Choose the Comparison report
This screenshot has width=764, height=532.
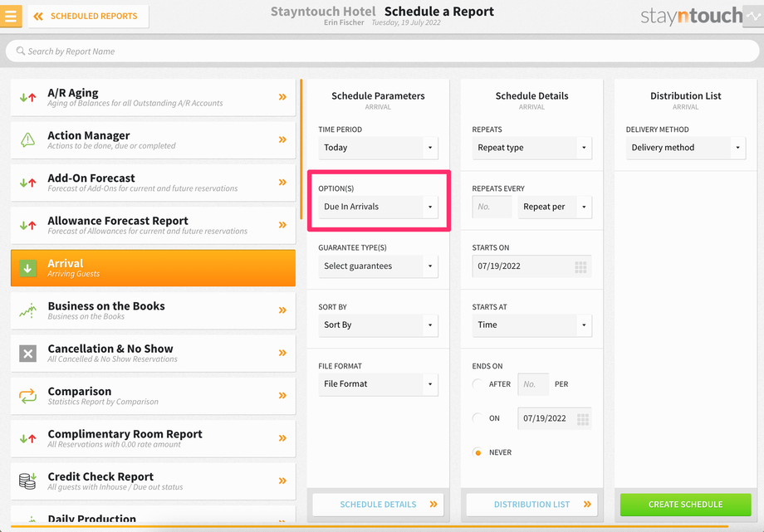(x=153, y=396)
